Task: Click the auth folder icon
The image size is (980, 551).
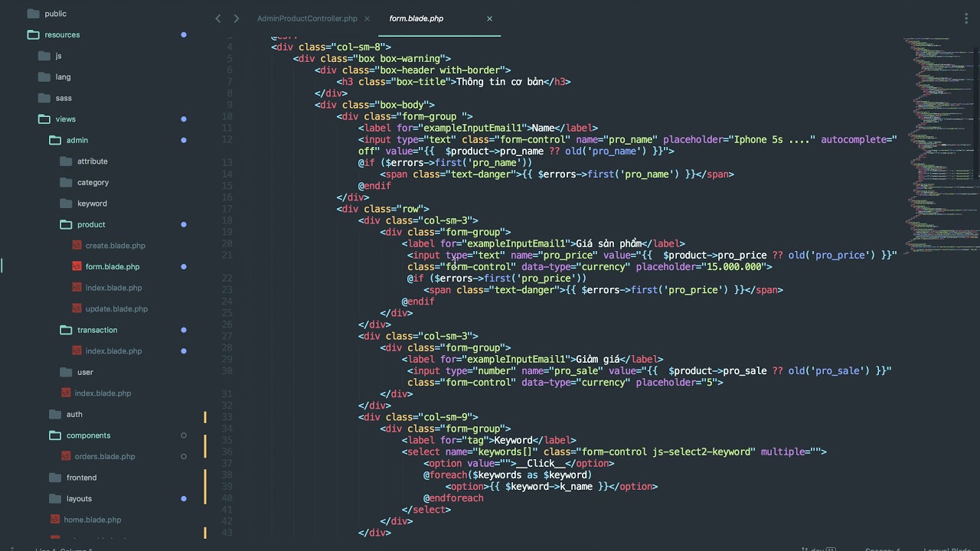Action: point(54,414)
